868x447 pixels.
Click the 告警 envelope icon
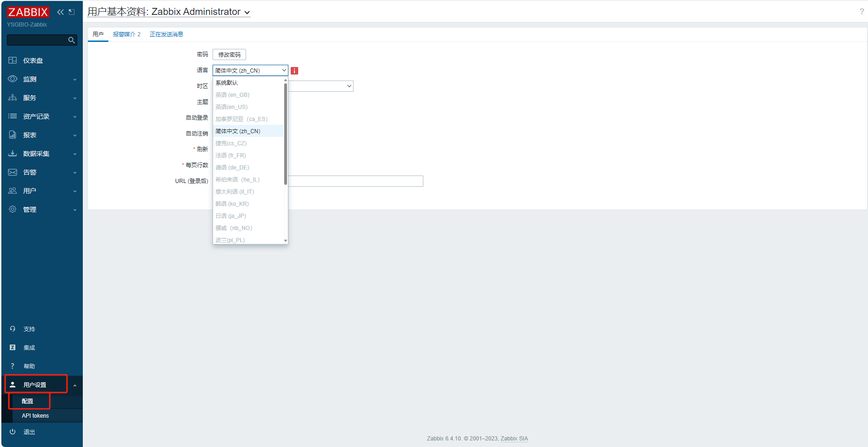(13, 172)
